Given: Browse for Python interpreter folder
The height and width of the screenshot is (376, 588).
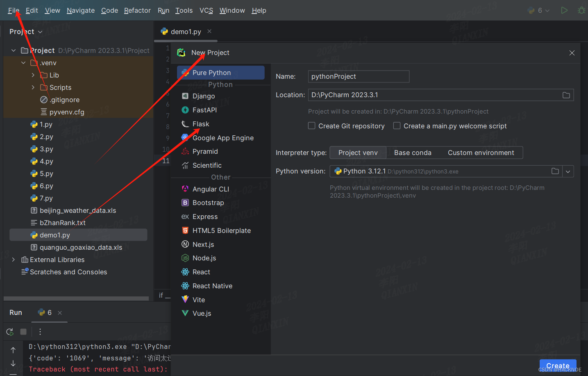Looking at the screenshot, I should pyautogui.click(x=555, y=171).
